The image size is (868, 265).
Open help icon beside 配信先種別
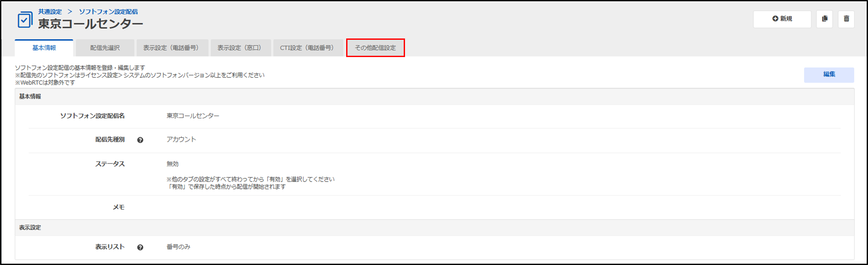(x=140, y=140)
